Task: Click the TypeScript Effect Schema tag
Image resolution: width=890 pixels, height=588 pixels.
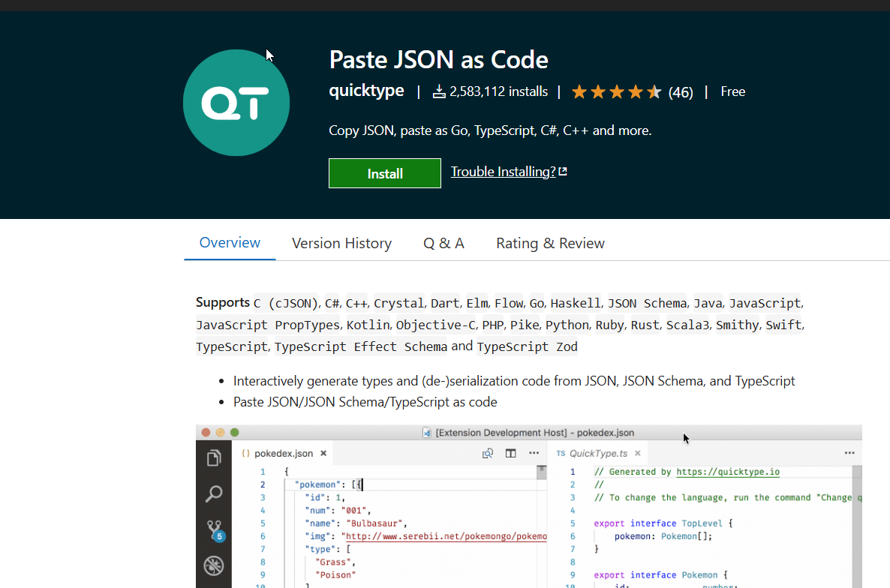Action: [361, 346]
